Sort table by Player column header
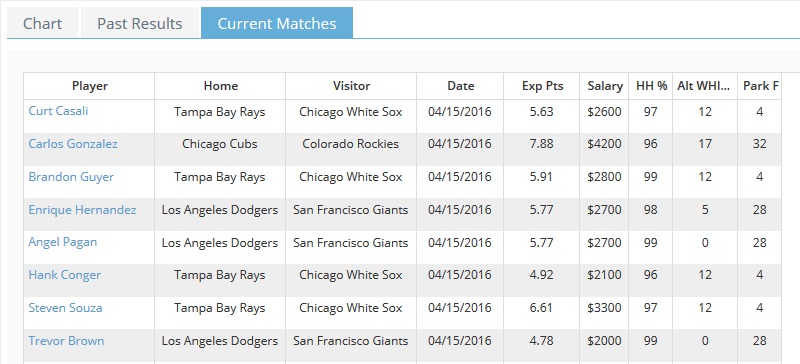 (x=89, y=86)
